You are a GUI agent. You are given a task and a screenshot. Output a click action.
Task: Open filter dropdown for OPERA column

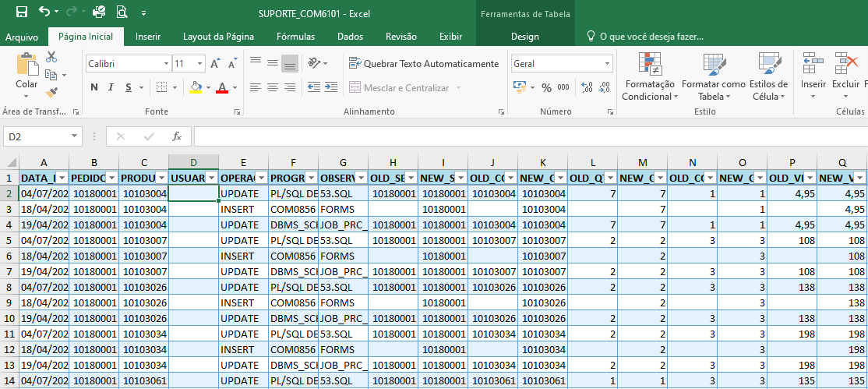click(x=261, y=178)
